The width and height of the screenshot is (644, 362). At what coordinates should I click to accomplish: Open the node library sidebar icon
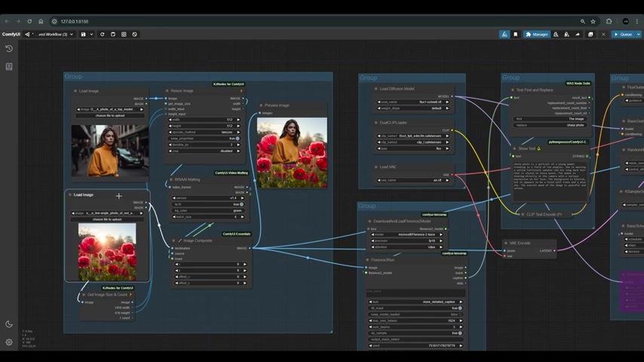[9, 66]
